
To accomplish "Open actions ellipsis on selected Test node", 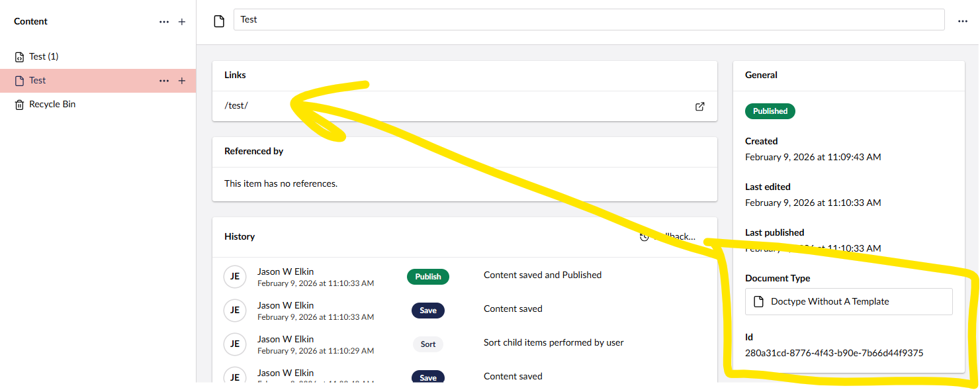I will (x=164, y=81).
